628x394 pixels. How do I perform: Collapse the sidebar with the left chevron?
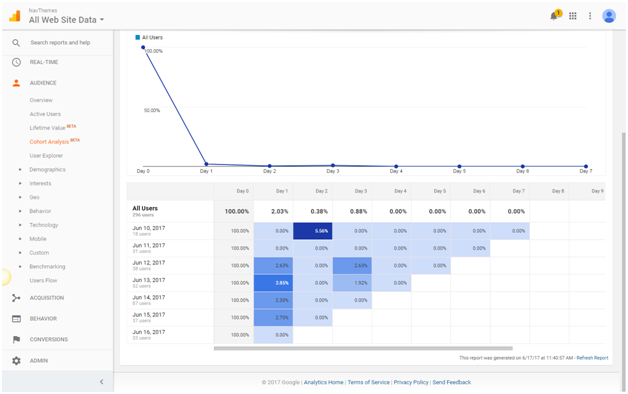101,382
